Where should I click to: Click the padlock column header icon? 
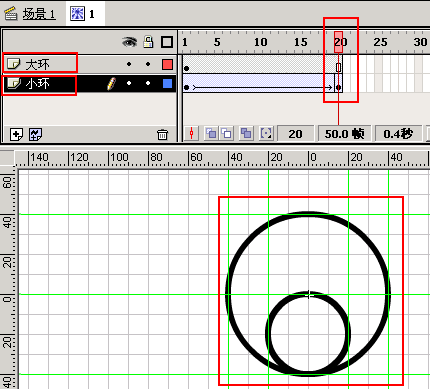pyautogui.click(x=148, y=42)
